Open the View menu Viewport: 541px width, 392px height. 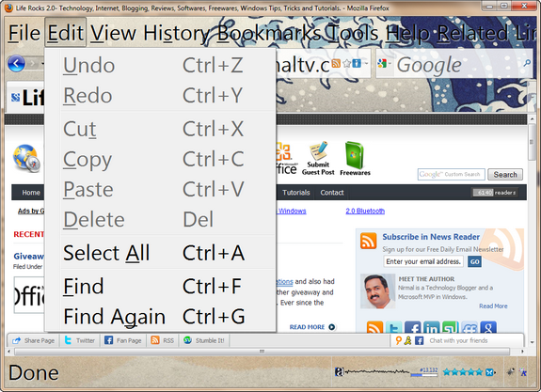tap(113, 33)
